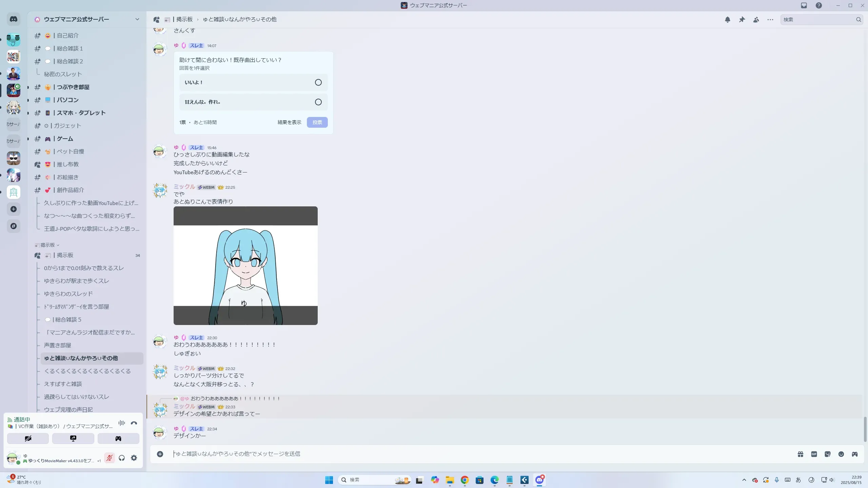Open the ウェブマニア公式サーバー server dropdown
The image size is (868, 488).
point(137,19)
